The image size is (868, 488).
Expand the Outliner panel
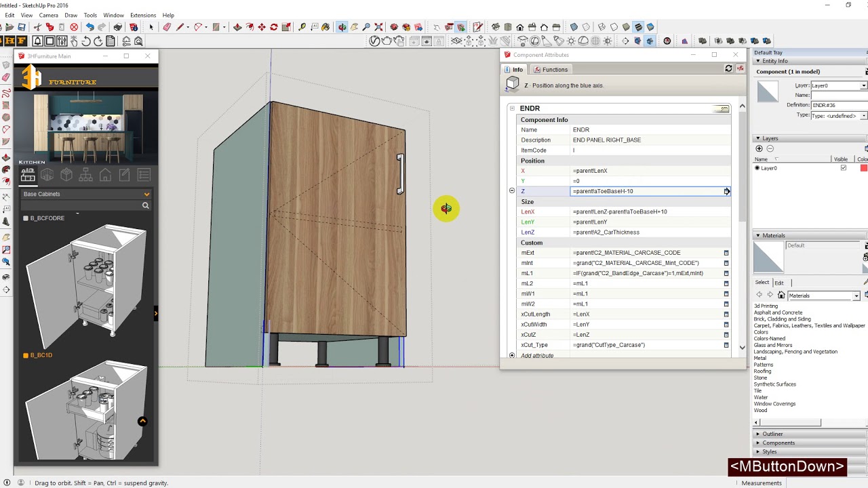(x=757, y=434)
